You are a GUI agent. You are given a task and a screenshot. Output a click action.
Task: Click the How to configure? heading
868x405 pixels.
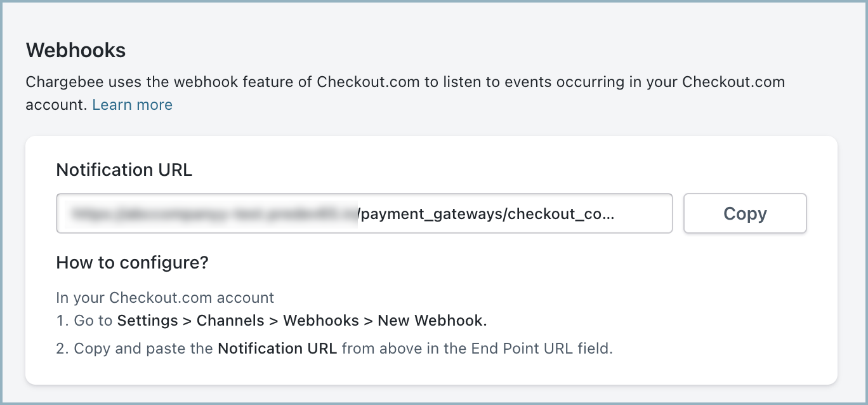(x=132, y=263)
